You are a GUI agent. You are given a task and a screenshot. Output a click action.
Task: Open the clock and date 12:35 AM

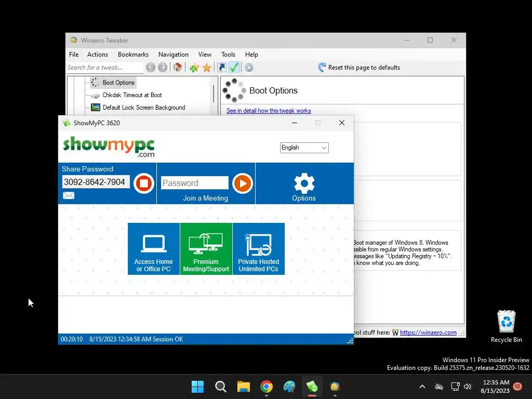pyautogui.click(x=495, y=387)
